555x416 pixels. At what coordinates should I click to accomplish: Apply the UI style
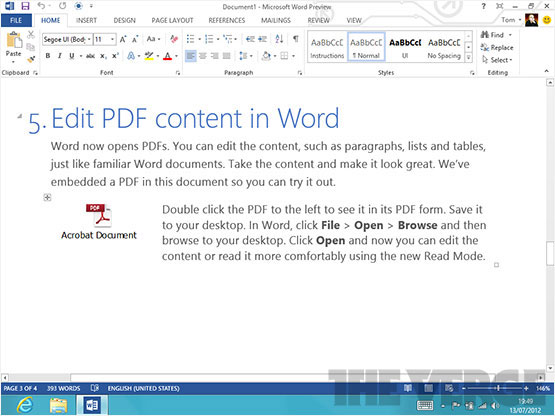coord(405,48)
